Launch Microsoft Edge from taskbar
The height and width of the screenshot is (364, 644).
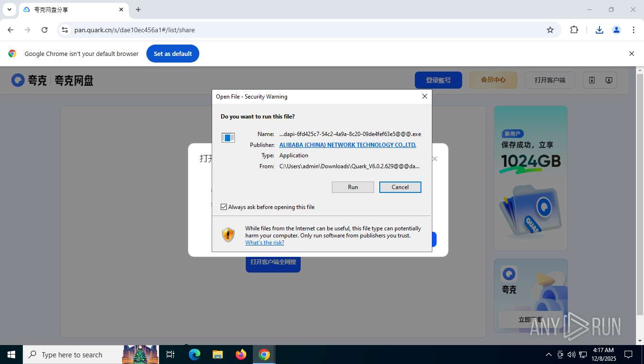[x=195, y=355]
